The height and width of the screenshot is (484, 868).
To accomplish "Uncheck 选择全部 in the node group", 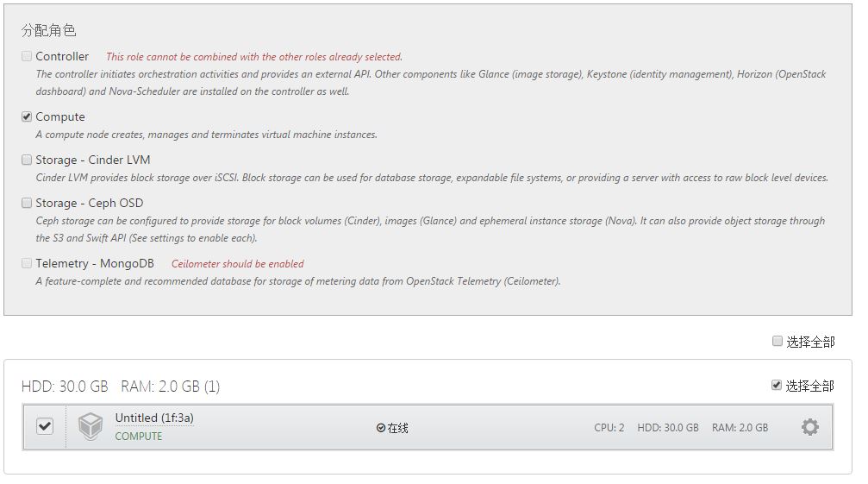I will coord(777,386).
